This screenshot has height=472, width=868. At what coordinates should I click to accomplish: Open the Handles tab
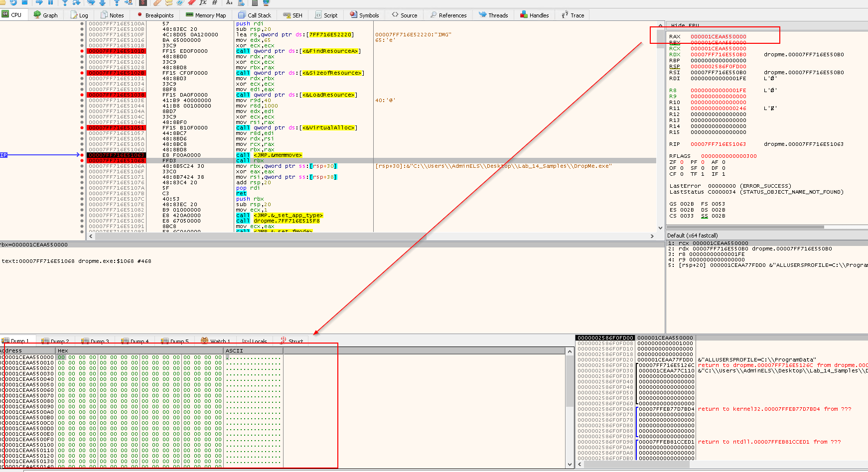click(534, 15)
